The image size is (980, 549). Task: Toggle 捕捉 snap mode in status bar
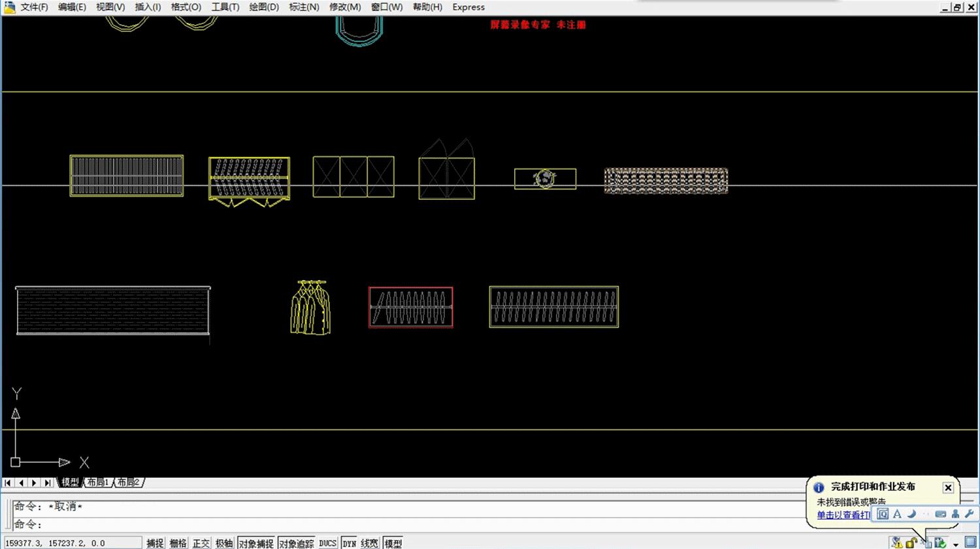(x=155, y=543)
